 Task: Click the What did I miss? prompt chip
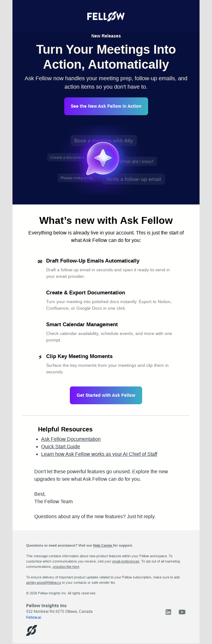[137, 161]
